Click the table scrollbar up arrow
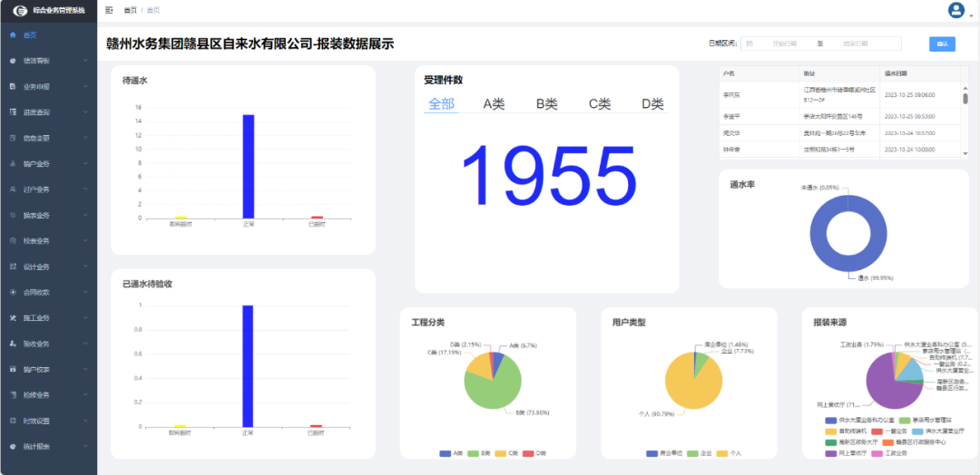 (965, 88)
